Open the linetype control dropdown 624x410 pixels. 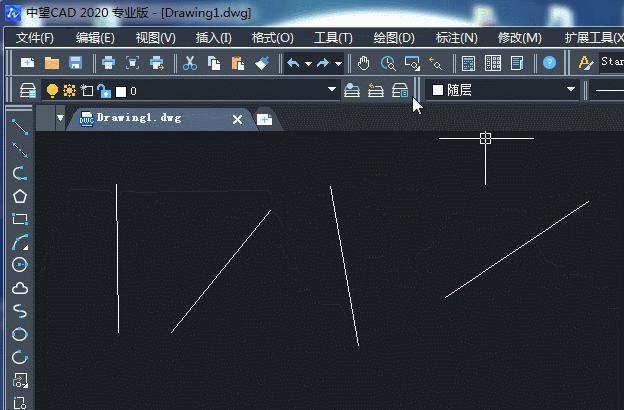(607, 91)
